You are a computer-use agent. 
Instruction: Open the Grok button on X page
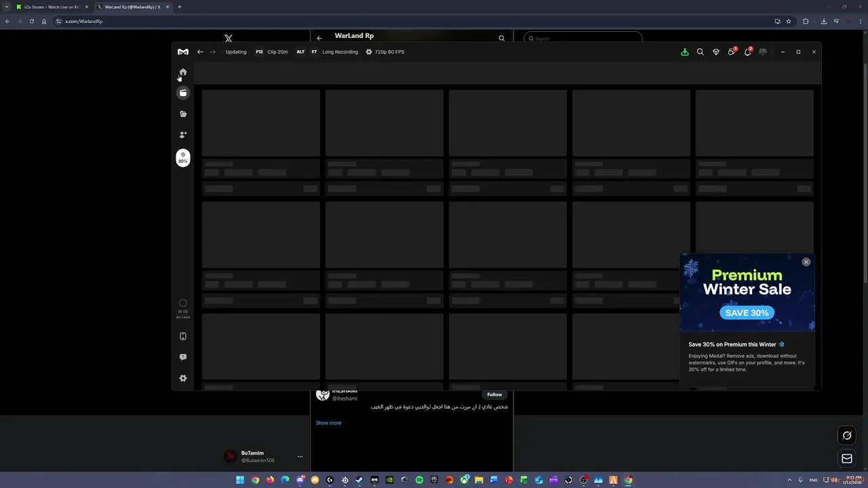(847, 436)
